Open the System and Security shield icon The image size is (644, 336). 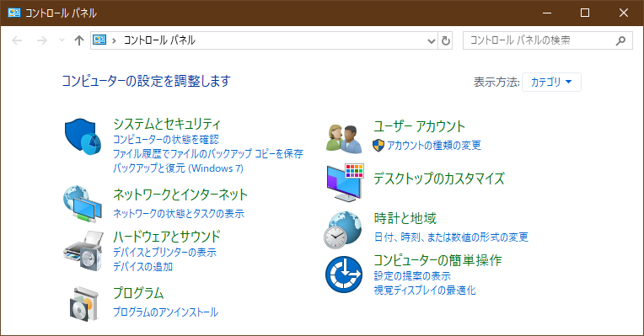tap(83, 136)
